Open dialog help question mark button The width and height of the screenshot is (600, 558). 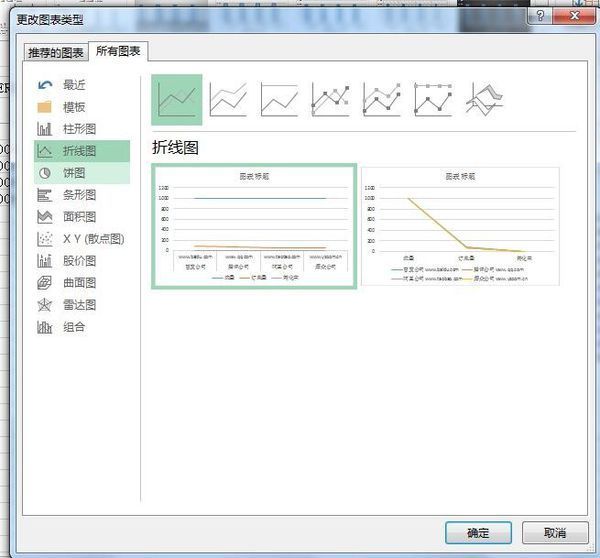click(x=540, y=16)
